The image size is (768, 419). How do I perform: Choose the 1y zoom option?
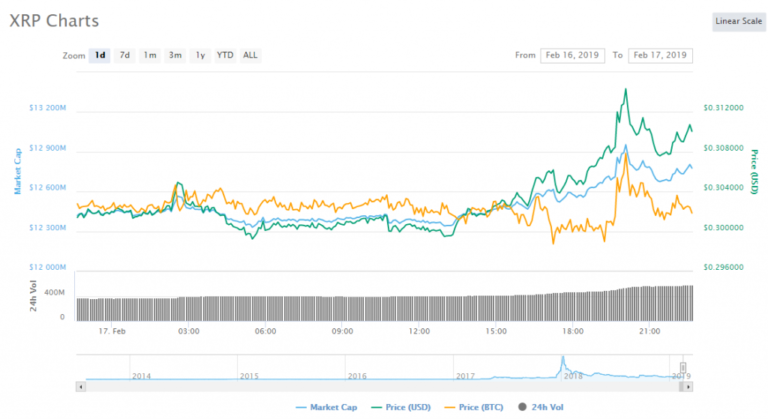[200, 55]
